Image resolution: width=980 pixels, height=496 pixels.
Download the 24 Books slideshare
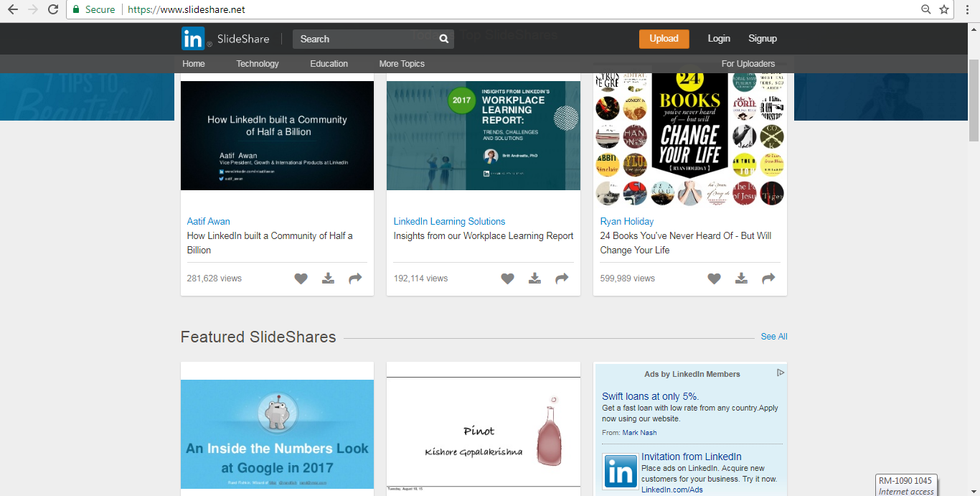tap(742, 279)
